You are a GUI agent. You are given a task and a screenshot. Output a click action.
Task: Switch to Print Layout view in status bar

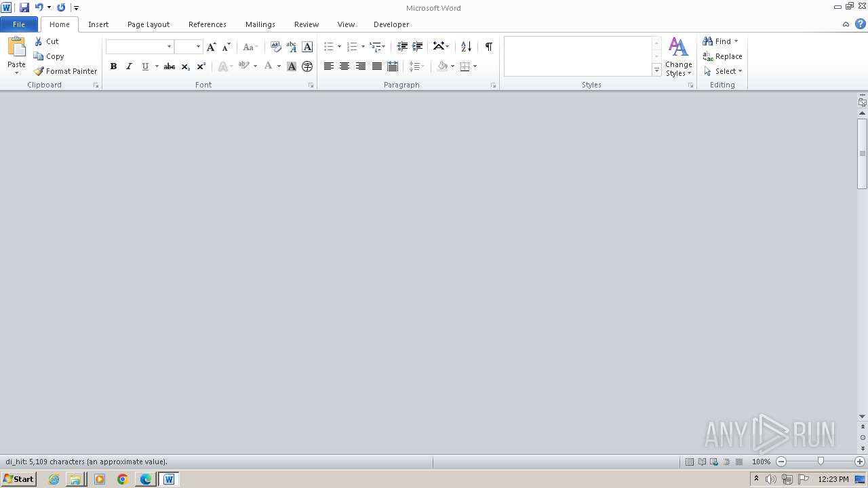coord(690,462)
